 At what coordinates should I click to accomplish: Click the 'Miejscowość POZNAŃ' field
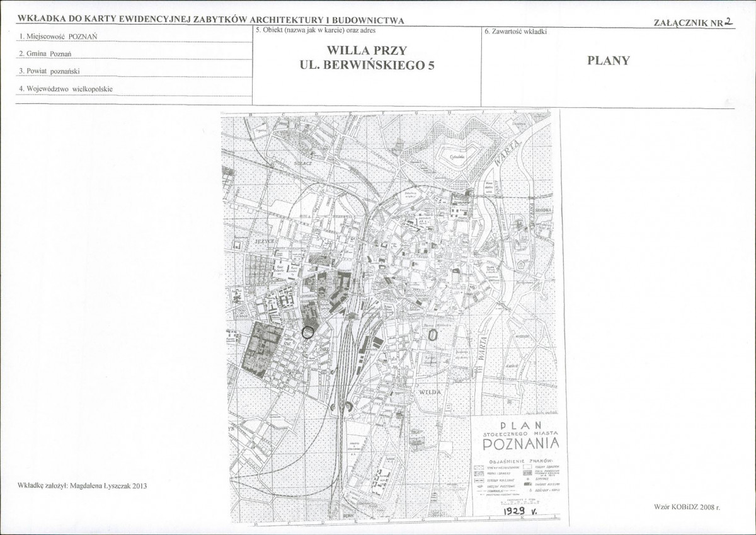(x=134, y=36)
